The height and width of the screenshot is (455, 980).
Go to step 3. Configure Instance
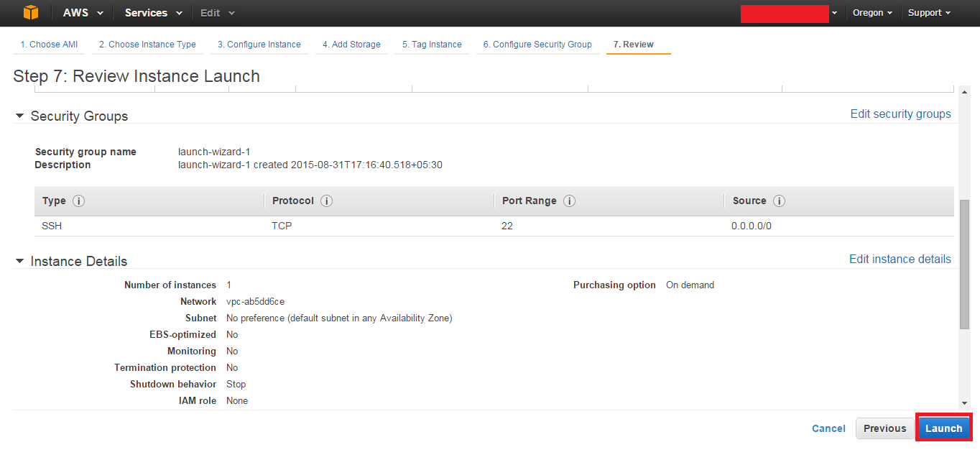coord(259,45)
